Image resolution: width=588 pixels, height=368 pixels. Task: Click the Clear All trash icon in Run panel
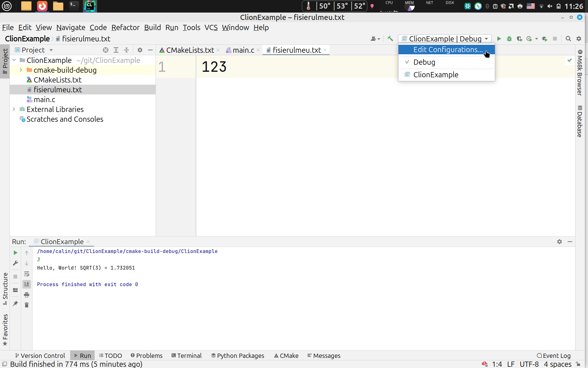pos(27,305)
